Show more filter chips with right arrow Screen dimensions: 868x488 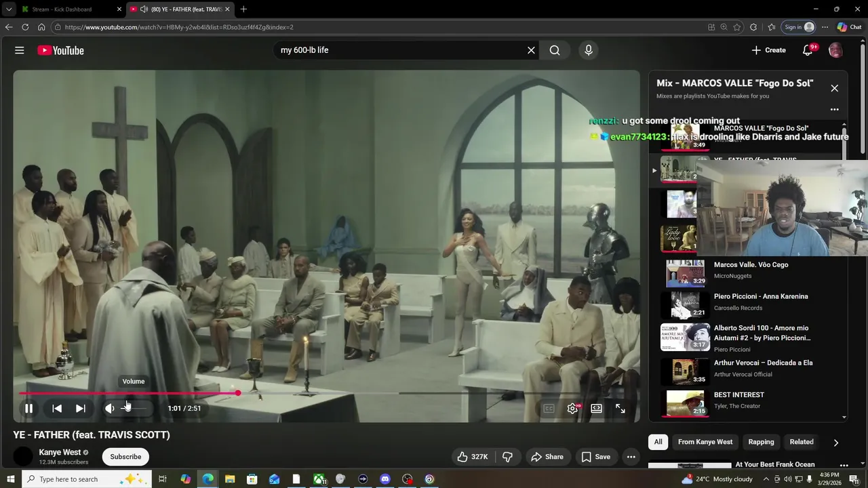pyautogui.click(x=835, y=443)
